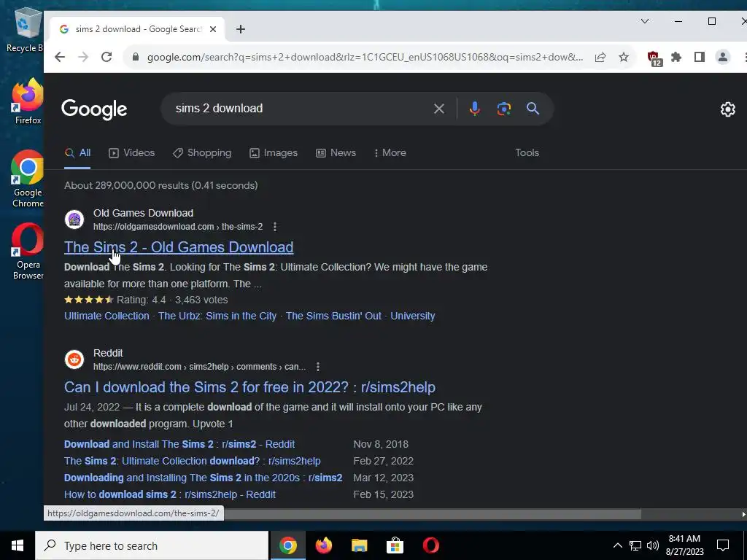Click the horizontal scrollbar right arrow

(743, 514)
